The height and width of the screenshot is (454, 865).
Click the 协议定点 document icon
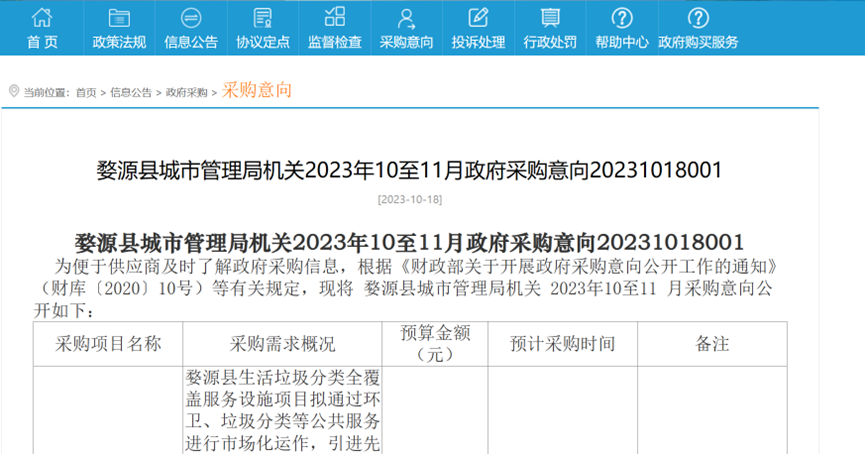[x=263, y=18]
